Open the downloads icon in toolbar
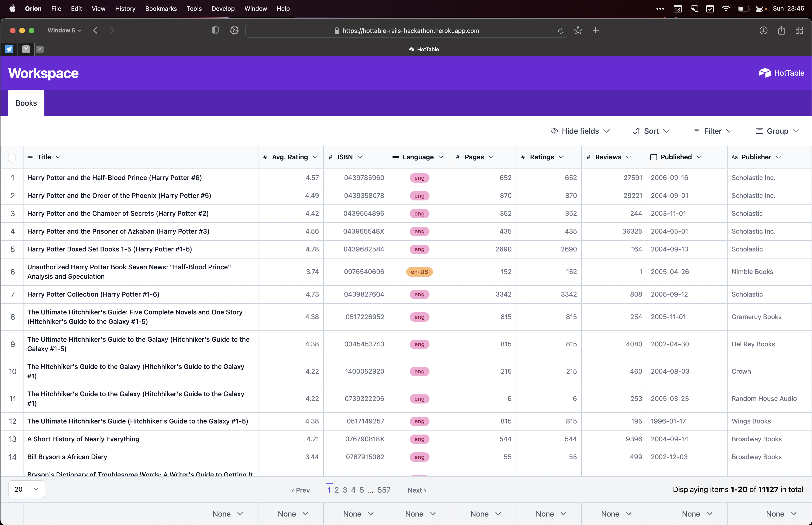This screenshot has width=812, height=525. pos(763,30)
